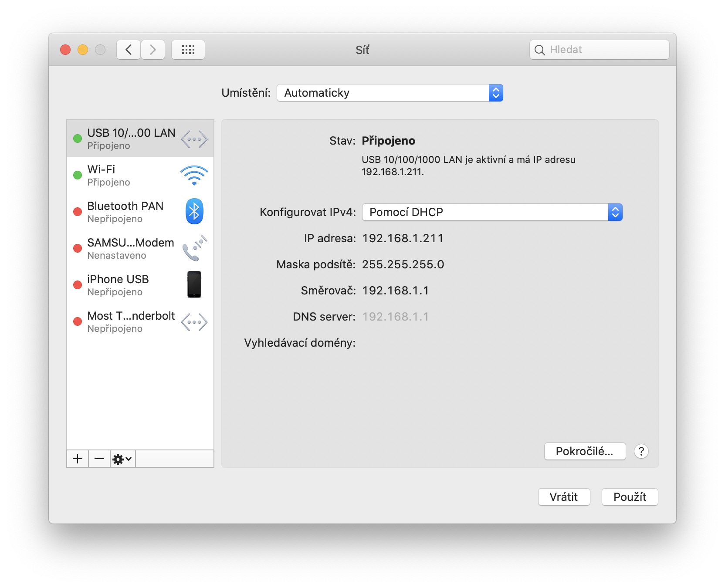The width and height of the screenshot is (725, 588).
Task: Open the Umístění location dropdown
Action: pos(390,93)
